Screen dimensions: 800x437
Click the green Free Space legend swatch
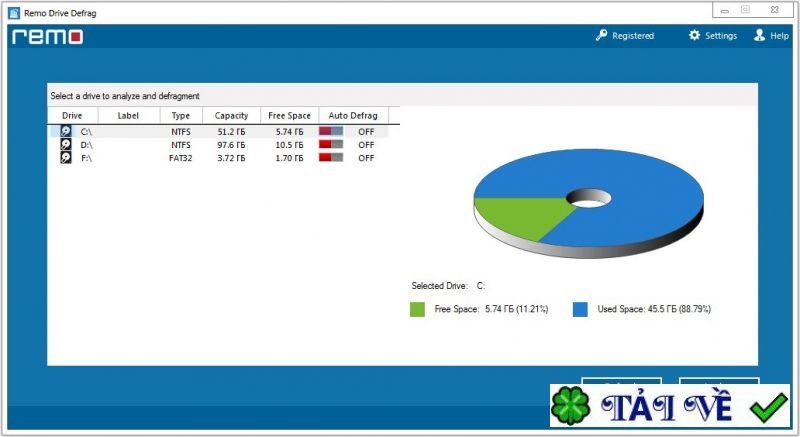tap(417, 309)
